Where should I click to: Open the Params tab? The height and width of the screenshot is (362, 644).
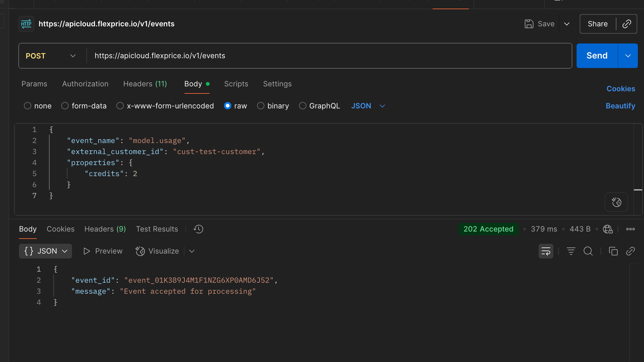34,84
